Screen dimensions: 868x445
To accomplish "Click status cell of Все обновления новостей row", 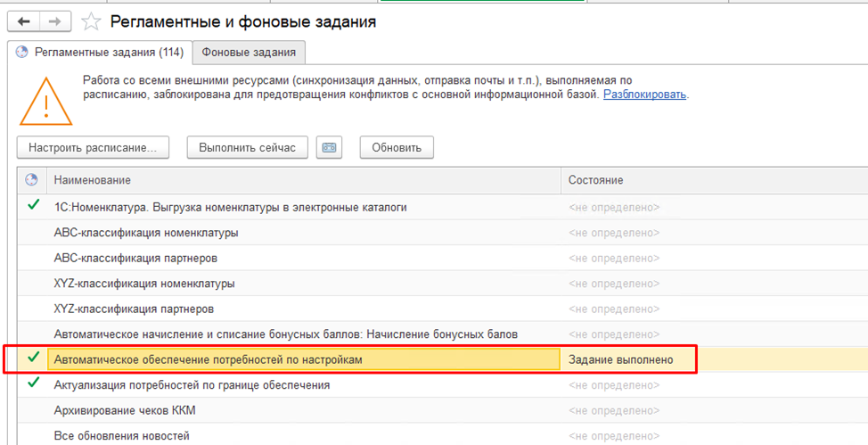I will click(x=714, y=435).
